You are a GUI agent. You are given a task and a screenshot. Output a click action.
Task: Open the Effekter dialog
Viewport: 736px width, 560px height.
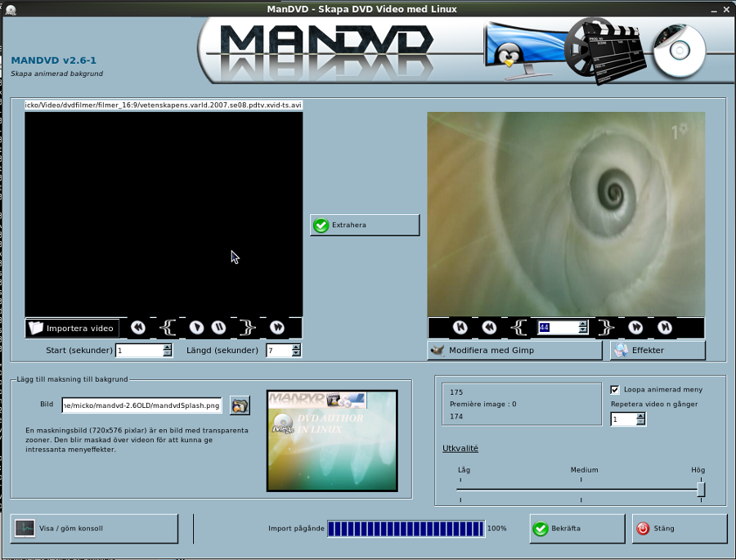(657, 351)
